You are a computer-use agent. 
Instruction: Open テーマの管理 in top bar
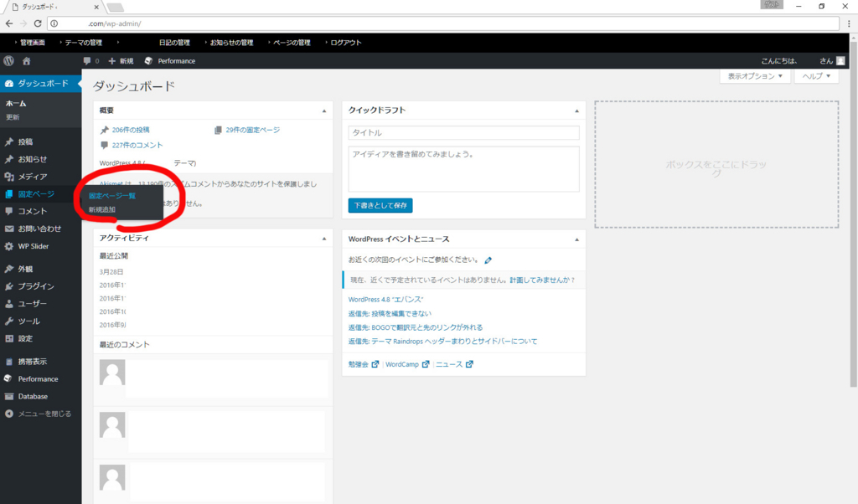(x=83, y=43)
